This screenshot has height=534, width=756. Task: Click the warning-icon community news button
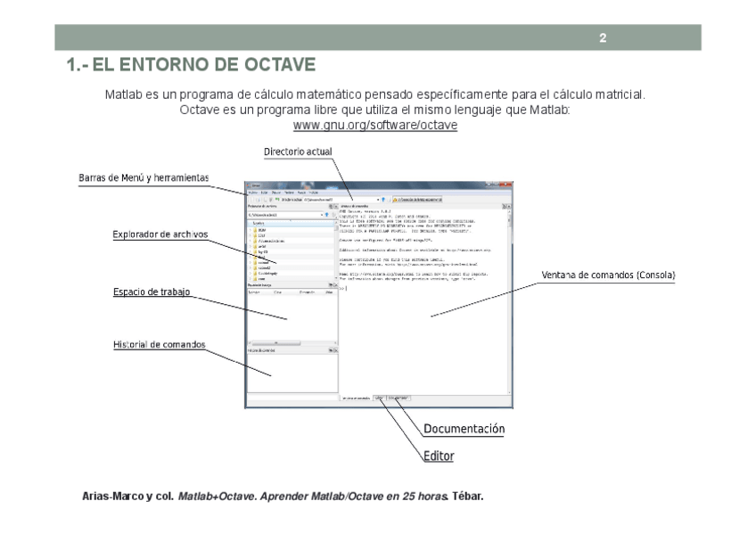417,200
